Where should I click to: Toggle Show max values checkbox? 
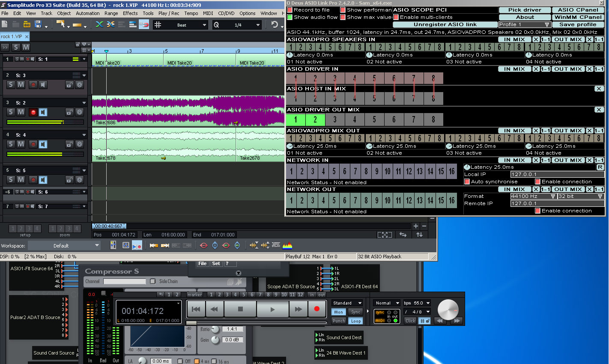click(x=343, y=17)
